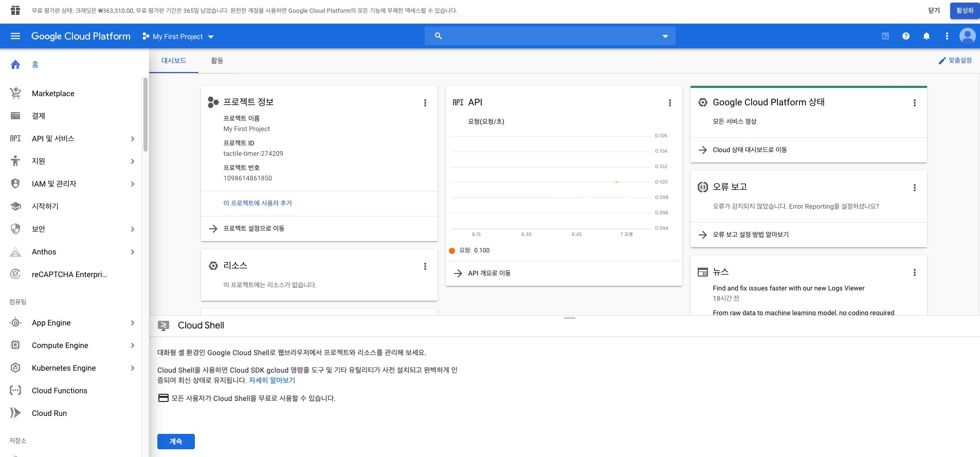Click the Anthos triangle icon

coord(15,252)
